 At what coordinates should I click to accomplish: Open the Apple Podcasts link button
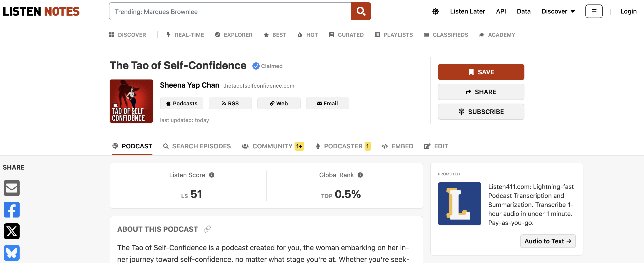click(x=181, y=104)
